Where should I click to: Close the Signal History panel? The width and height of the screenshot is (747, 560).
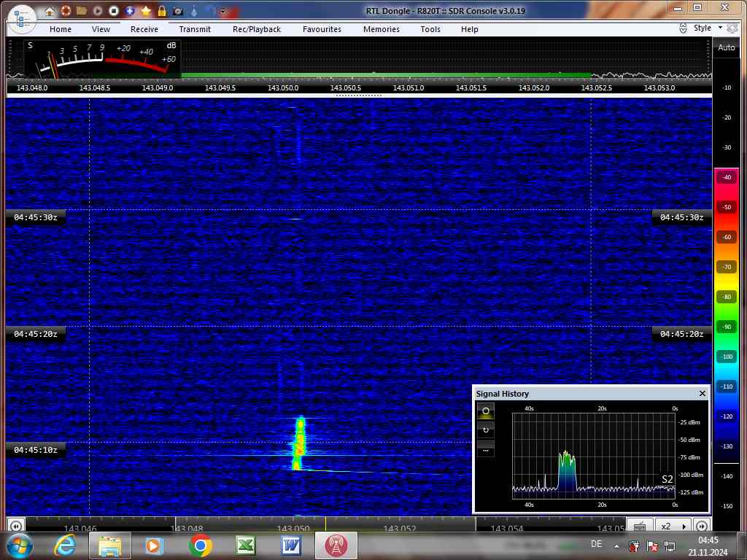702,393
